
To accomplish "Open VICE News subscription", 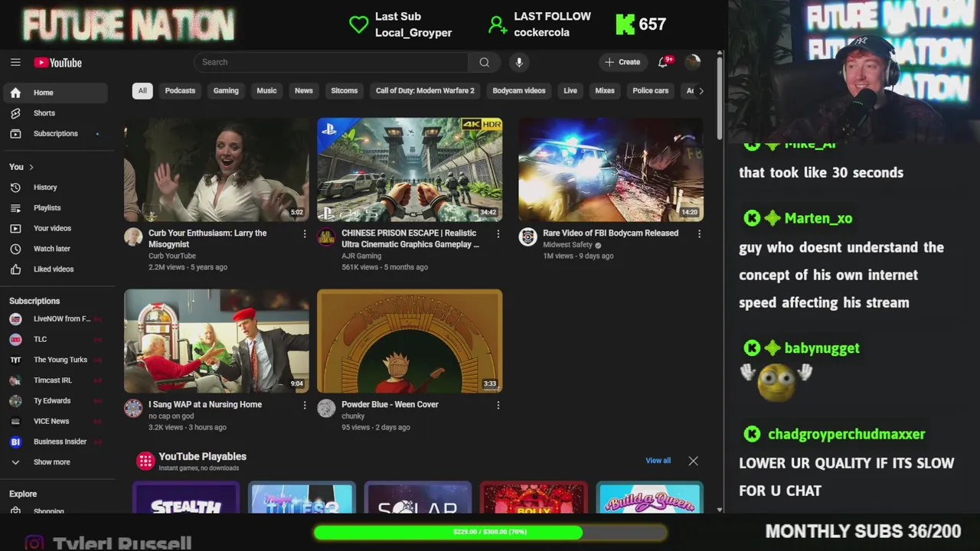I will [x=54, y=421].
